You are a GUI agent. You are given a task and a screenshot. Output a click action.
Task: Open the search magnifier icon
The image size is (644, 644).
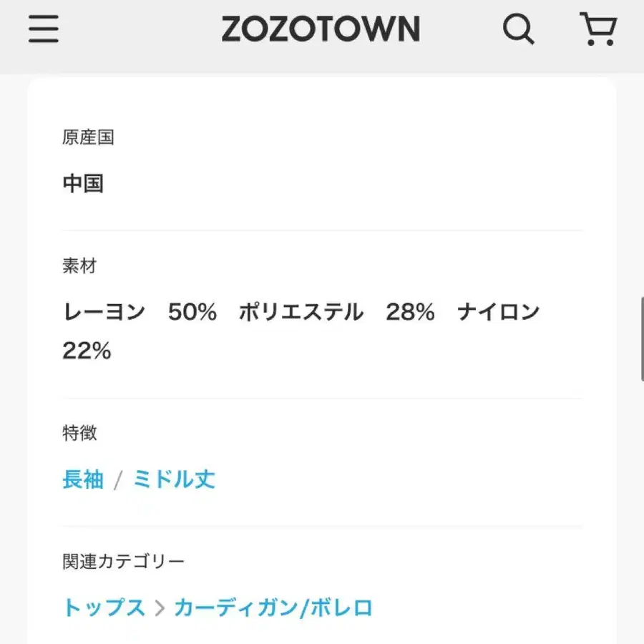click(x=518, y=30)
